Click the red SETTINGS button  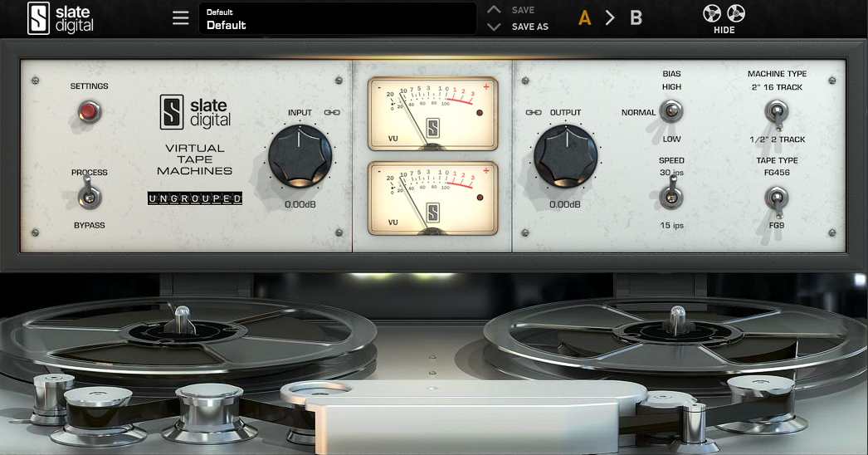click(89, 112)
